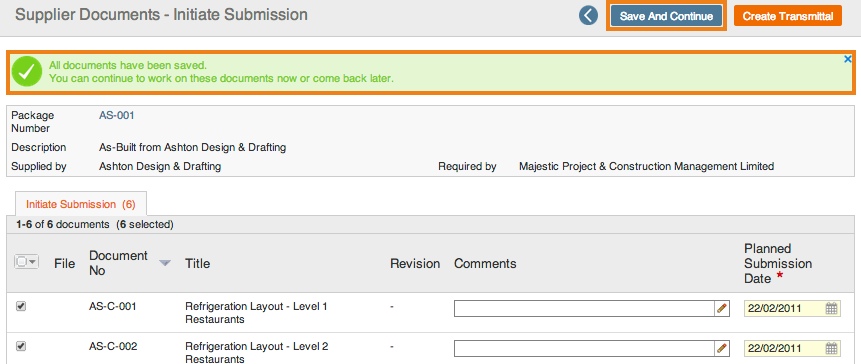Dismiss the green saved notification banner
The height and width of the screenshot is (364, 861).
click(848, 59)
